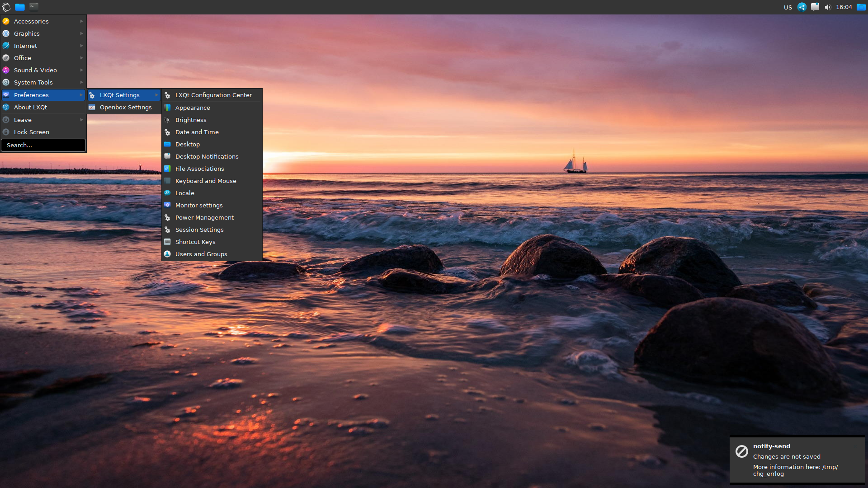Image resolution: width=868 pixels, height=488 pixels.
Task: Click the Office category icon
Action: click(x=6, y=58)
